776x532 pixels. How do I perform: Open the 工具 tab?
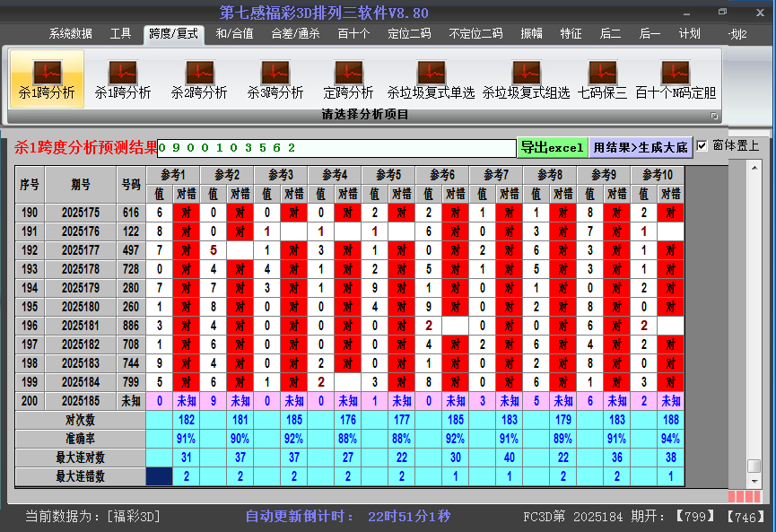[x=120, y=34]
